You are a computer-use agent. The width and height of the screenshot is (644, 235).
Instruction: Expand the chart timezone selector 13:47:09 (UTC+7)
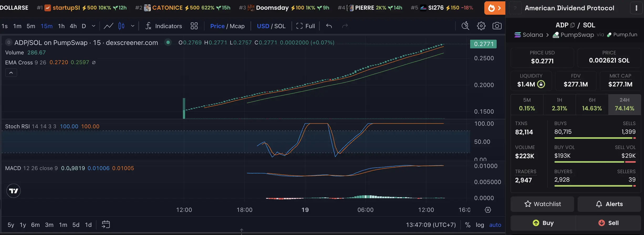(x=431, y=225)
